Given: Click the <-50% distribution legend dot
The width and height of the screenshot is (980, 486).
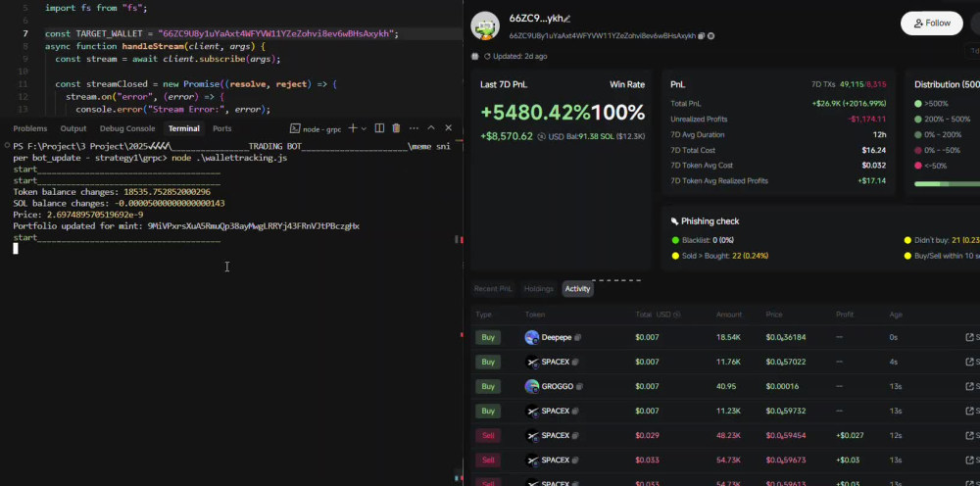Looking at the screenshot, I should click(917, 166).
